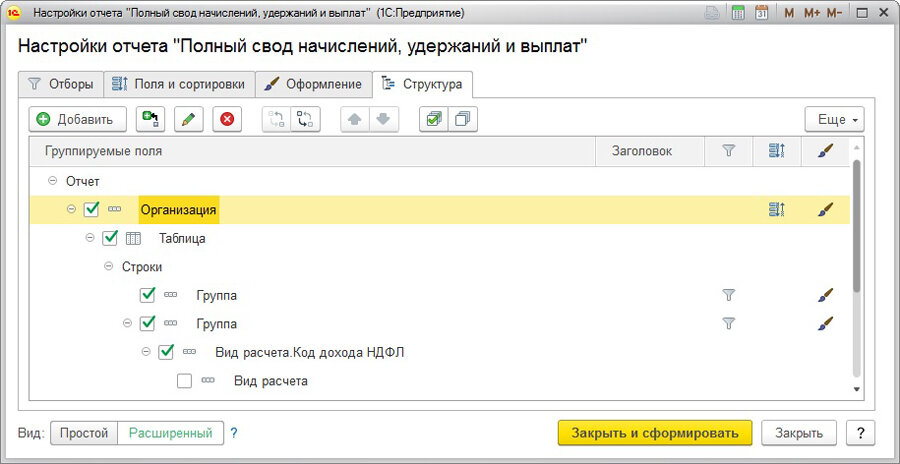The width and height of the screenshot is (900, 464).
Task: Click the ungroup structure icon
Action: [277, 119]
